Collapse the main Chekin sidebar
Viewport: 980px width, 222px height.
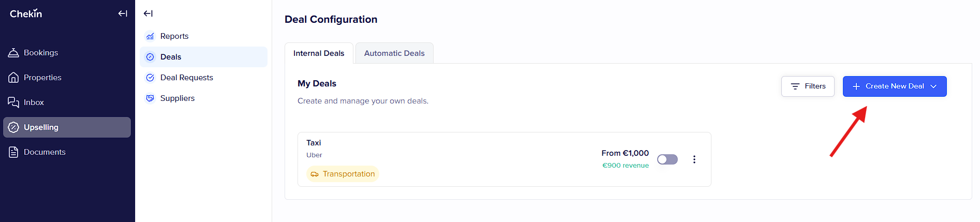pyautogui.click(x=123, y=13)
